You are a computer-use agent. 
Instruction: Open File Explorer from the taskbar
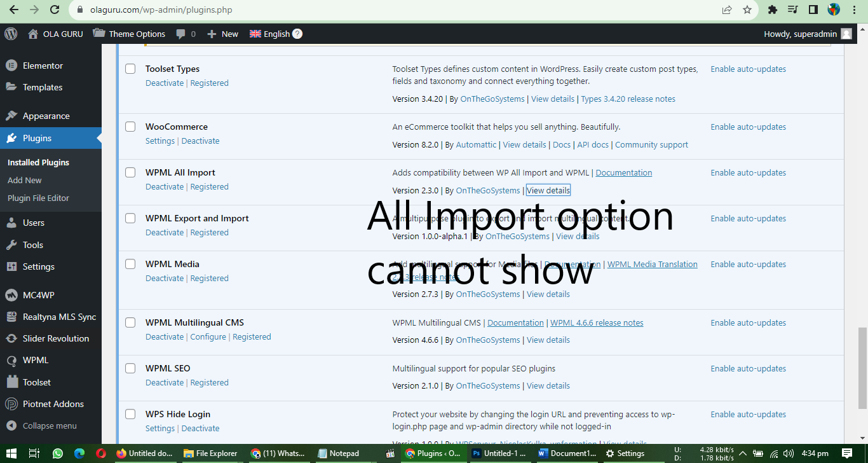pyautogui.click(x=210, y=453)
